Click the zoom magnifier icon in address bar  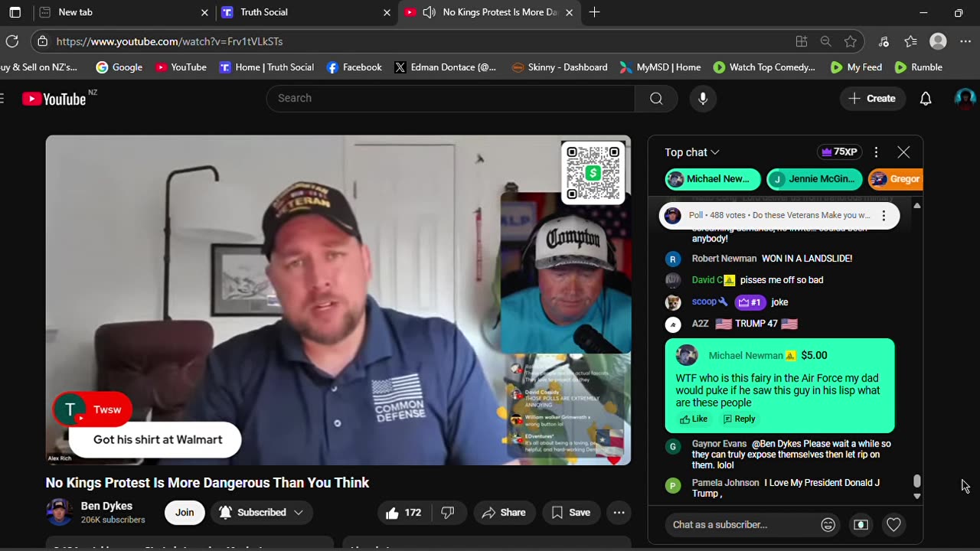pos(826,41)
